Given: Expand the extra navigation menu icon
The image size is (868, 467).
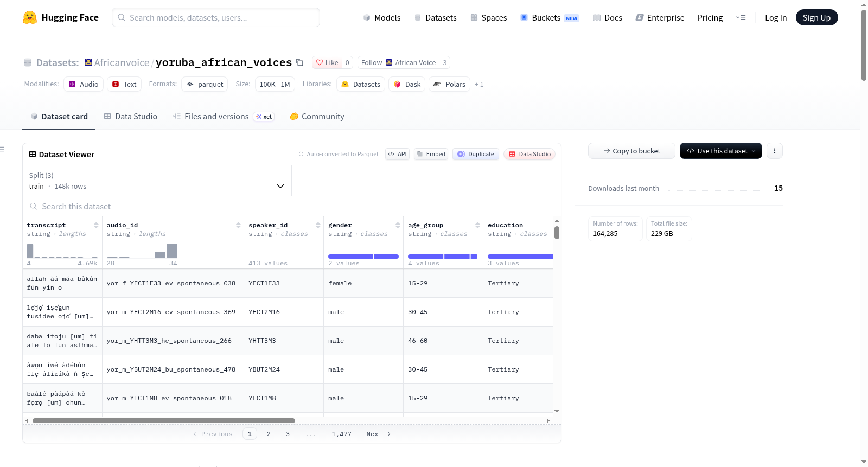Looking at the screenshot, I should pos(741,17).
